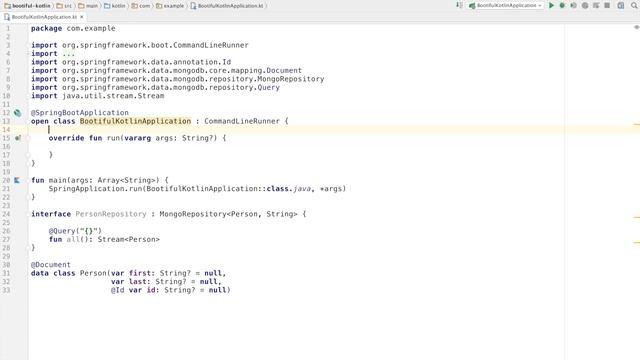Click the Stream<Person> return type
640x360 pixels.
pos(129,239)
